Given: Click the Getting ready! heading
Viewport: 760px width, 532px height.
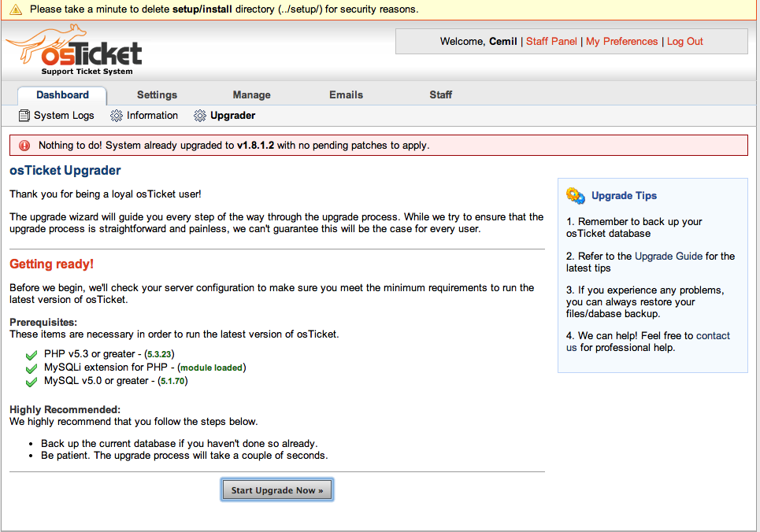Looking at the screenshot, I should 51,264.
